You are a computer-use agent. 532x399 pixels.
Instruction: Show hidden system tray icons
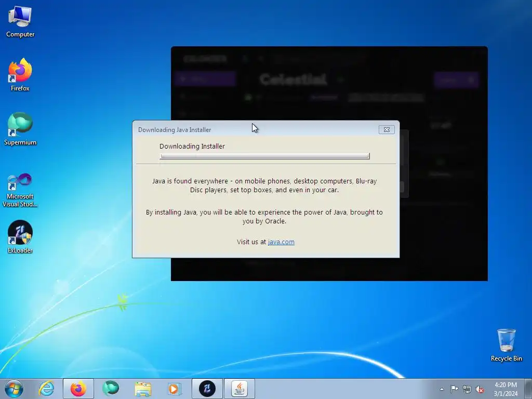click(442, 389)
